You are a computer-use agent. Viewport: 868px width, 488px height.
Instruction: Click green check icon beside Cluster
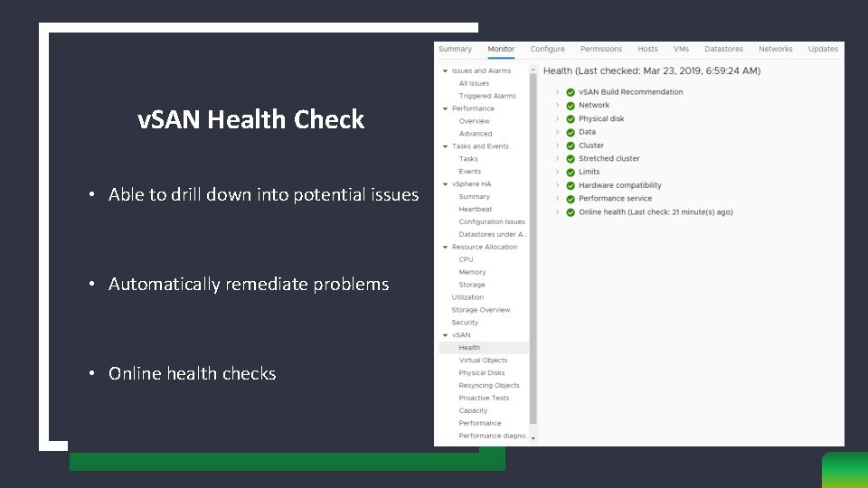click(571, 145)
